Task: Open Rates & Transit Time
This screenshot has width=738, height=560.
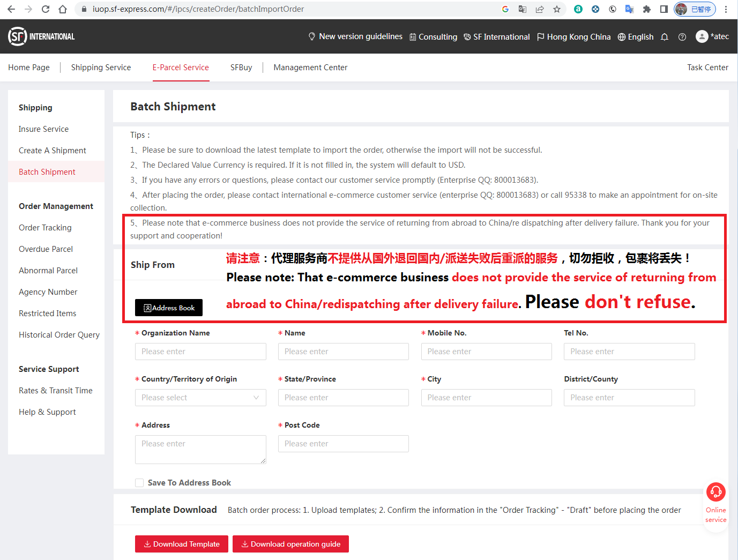Action: pos(56,391)
